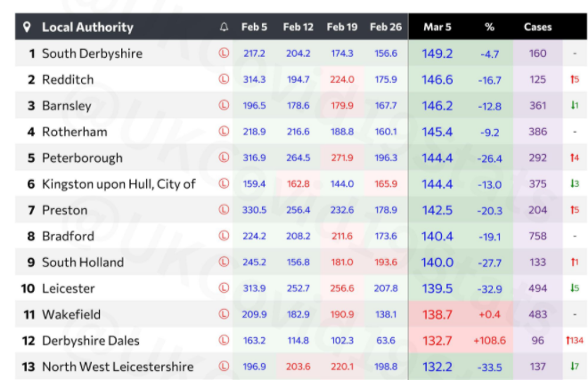Click the % column header
588x380 pixels.
488,28
